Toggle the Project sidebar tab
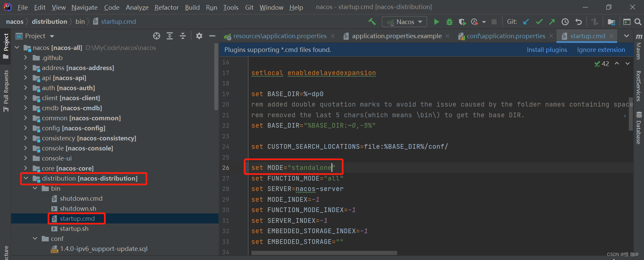Image resolution: width=644 pixels, height=260 pixels. point(6,46)
